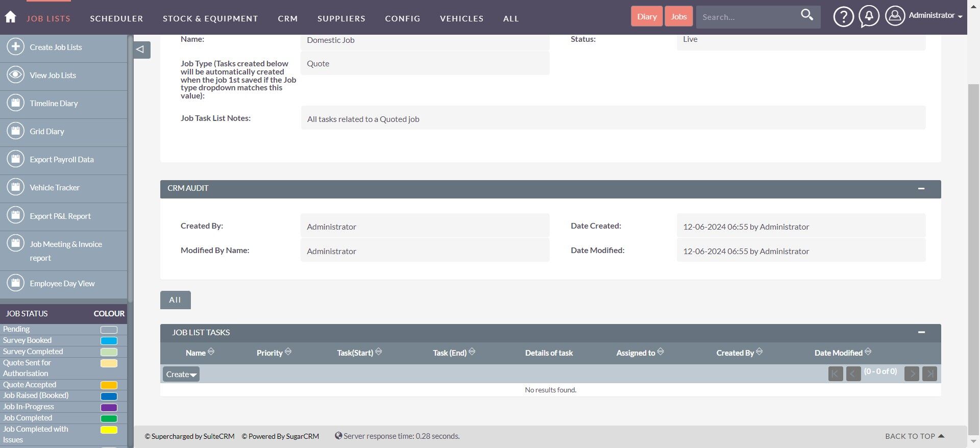Go to last page of Job List Tasks

coord(929,374)
